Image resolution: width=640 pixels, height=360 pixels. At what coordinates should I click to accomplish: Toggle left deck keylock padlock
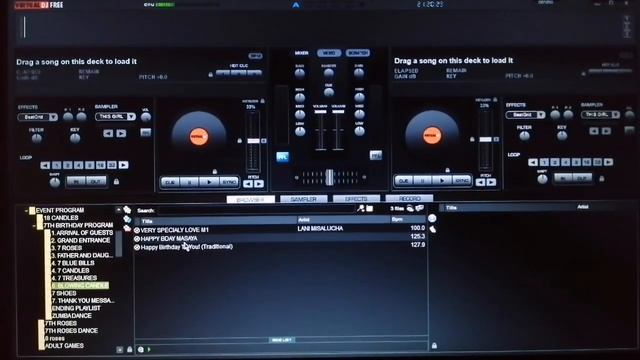pyautogui.click(x=262, y=101)
